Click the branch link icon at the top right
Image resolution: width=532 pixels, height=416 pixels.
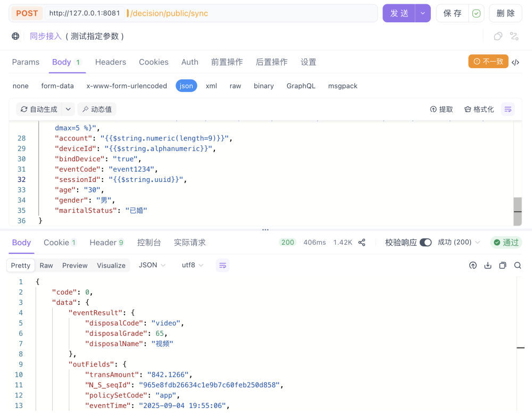(514, 36)
